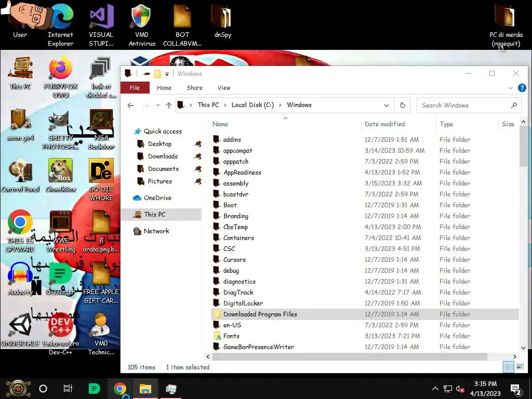Open the GO DIE WHORE De icon

[101, 180]
